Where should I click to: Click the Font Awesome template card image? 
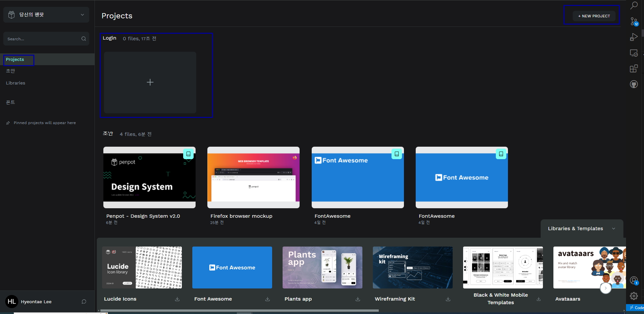[x=232, y=268]
